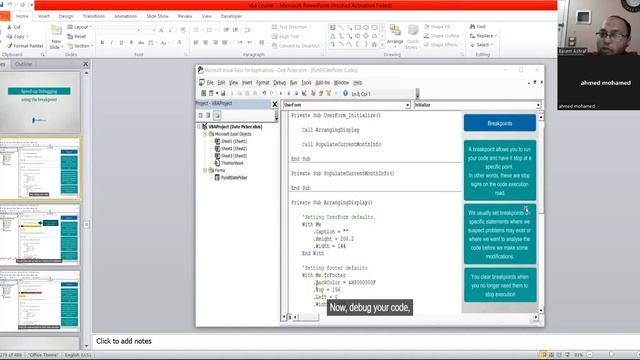Click the Cut button in Clipboard

pos(14,27)
